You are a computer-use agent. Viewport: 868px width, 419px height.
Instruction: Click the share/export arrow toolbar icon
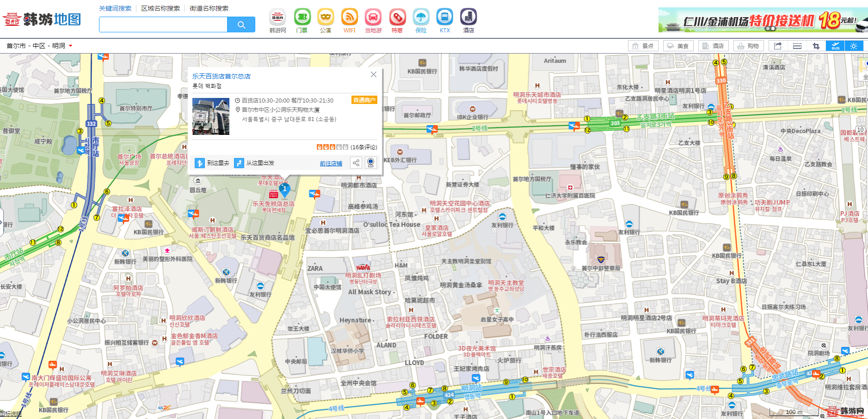778,46
